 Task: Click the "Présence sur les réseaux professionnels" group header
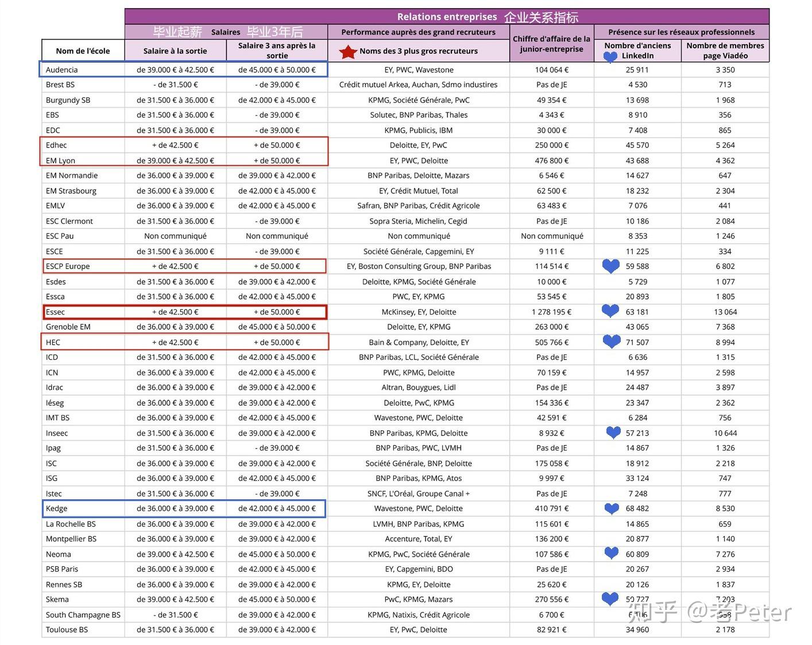point(682,32)
